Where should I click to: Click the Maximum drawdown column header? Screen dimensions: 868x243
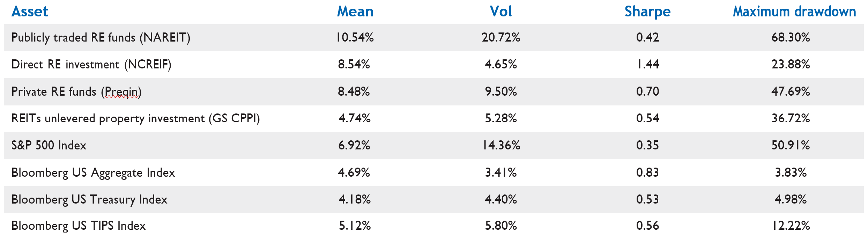[794, 12]
